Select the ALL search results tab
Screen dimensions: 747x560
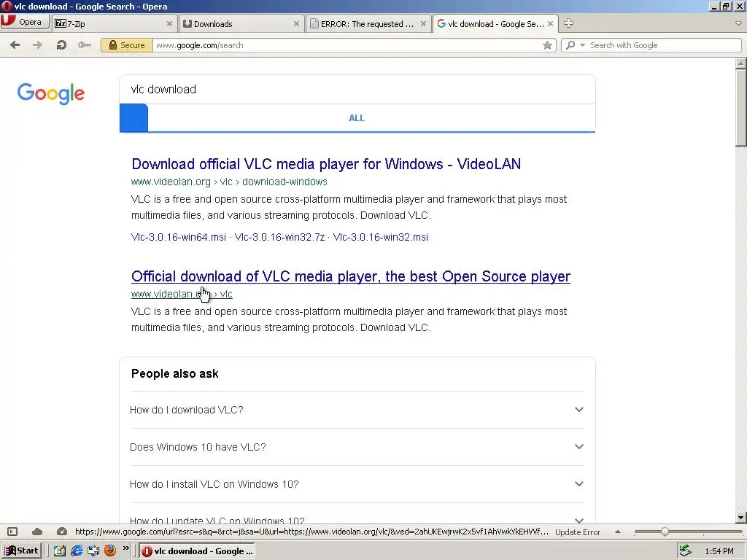click(x=357, y=118)
